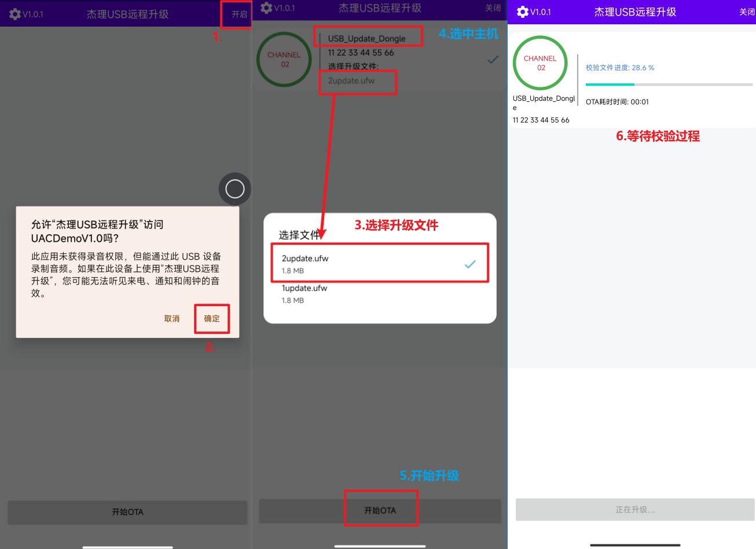Click OTA耗时时间: 00:01 text
The height and width of the screenshot is (549, 756).
click(x=617, y=102)
